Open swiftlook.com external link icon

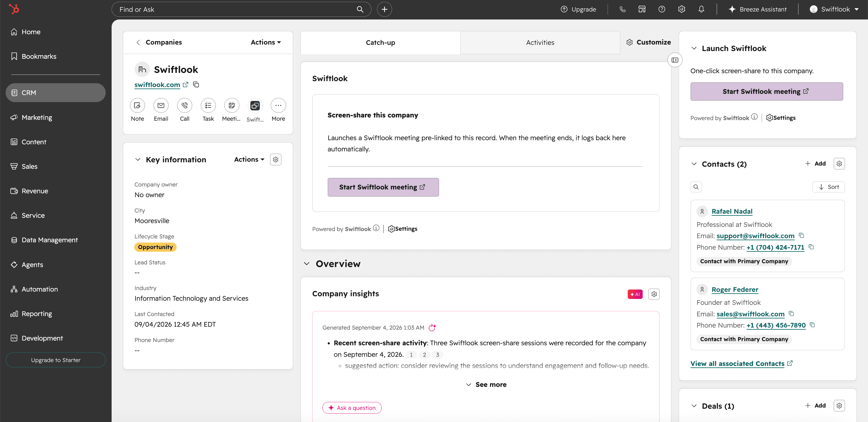(x=185, y=84)
